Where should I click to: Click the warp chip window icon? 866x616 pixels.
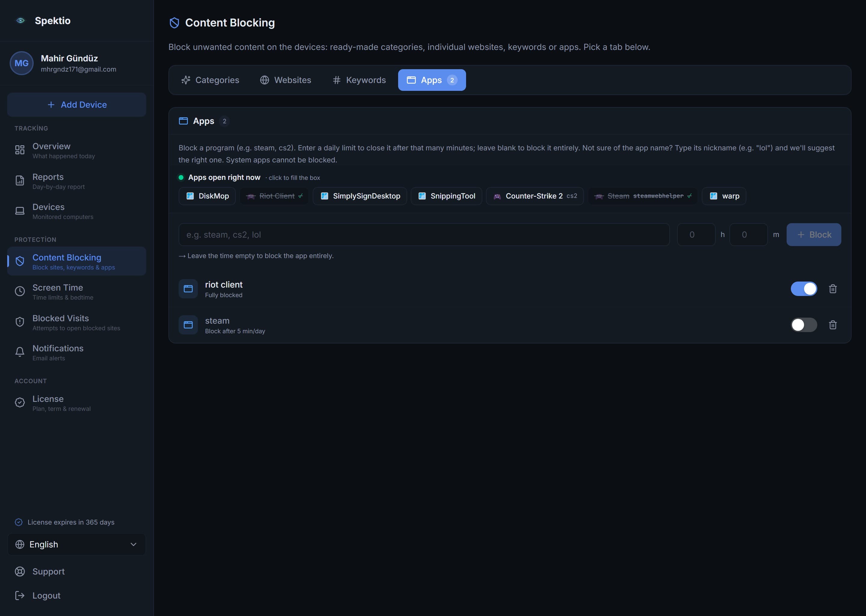[x=714, y=196]
